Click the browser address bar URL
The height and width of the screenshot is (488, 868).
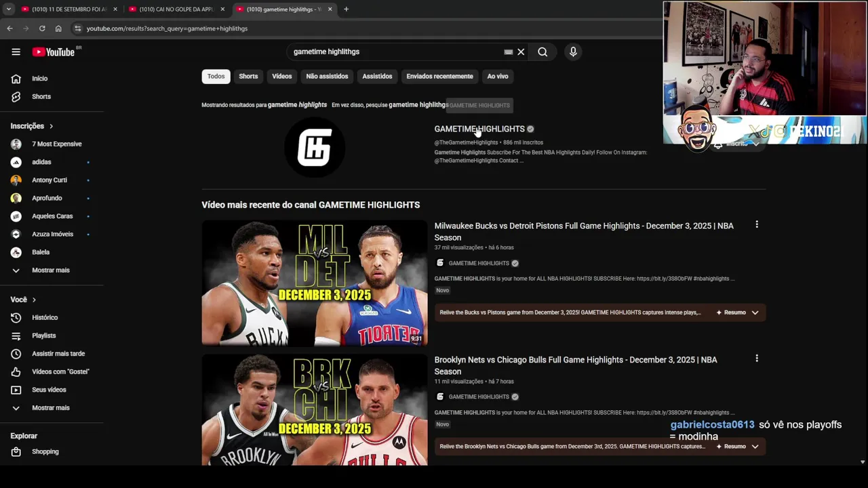[x=167, y=28]
